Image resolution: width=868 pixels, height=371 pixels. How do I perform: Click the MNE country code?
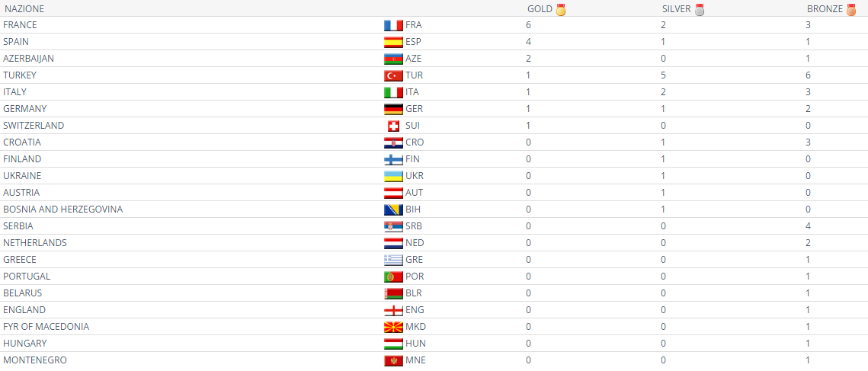[x=416, y=360]
